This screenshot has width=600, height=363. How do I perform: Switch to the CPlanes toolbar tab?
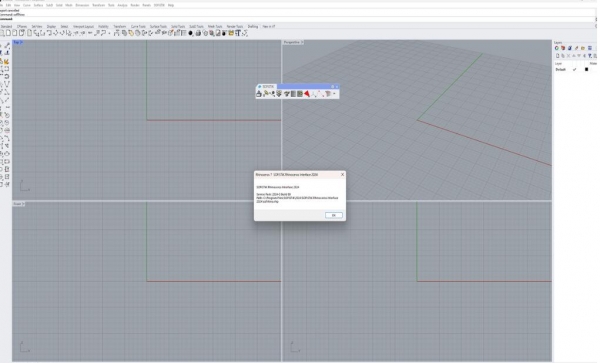(x=22, y=26)
